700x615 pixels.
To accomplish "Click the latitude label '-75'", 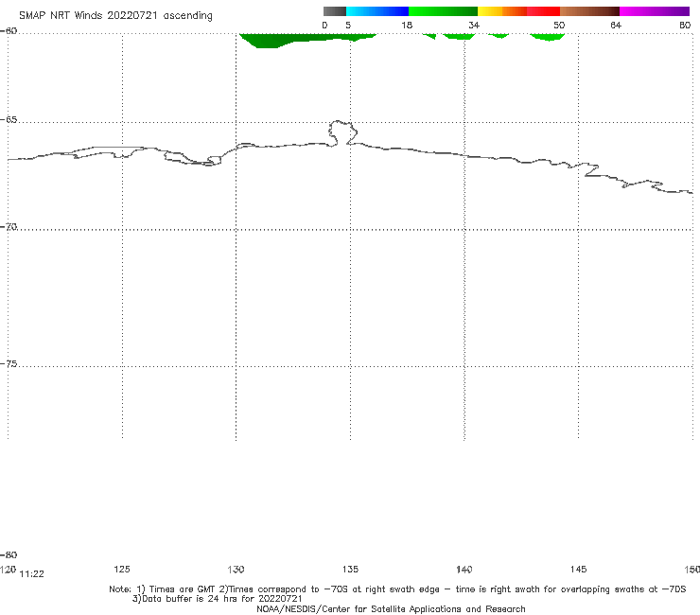I will pyautogui.click(x=9, y=364).
